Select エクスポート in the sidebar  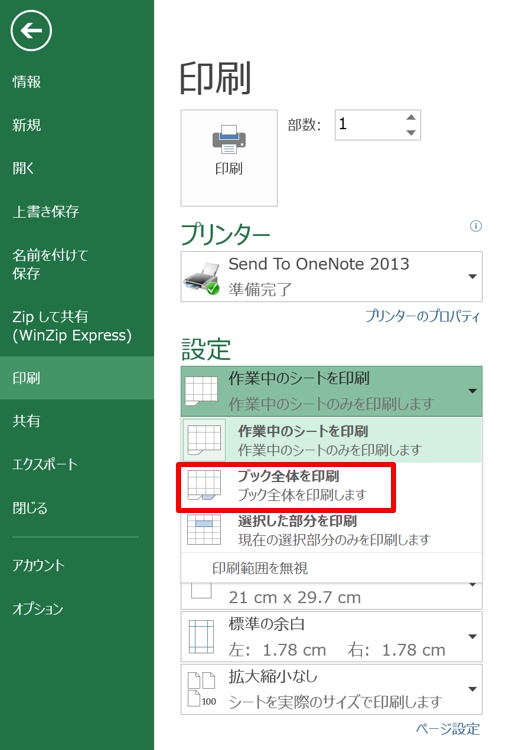point(45,464)
